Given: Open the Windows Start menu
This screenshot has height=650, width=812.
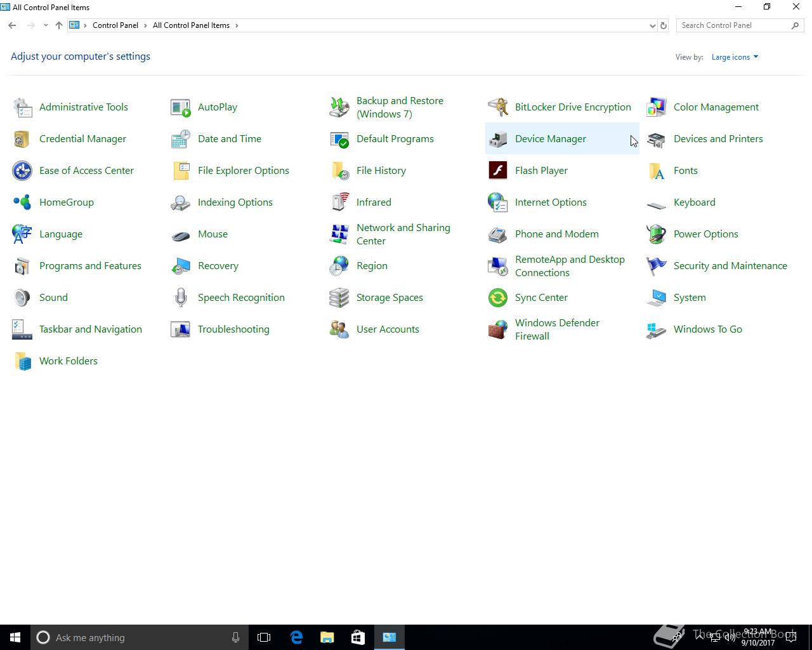Looking at the screenshot, I should pos(15,637).
